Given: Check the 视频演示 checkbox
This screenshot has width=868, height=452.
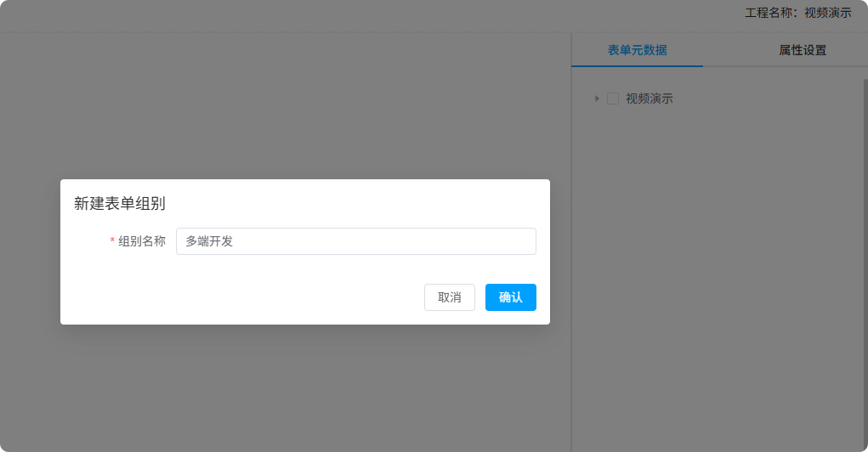Looking at the screenshot, I should (612, 99).
